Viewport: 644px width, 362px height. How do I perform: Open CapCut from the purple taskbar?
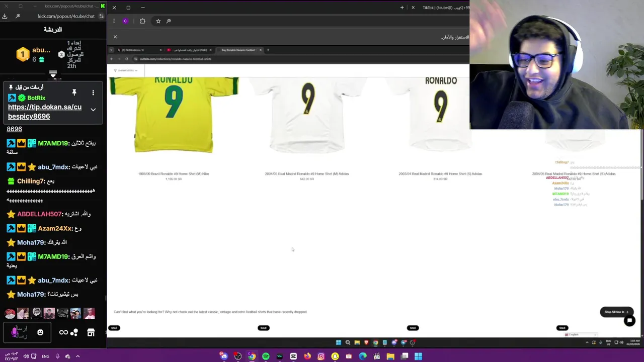point(293,356)
